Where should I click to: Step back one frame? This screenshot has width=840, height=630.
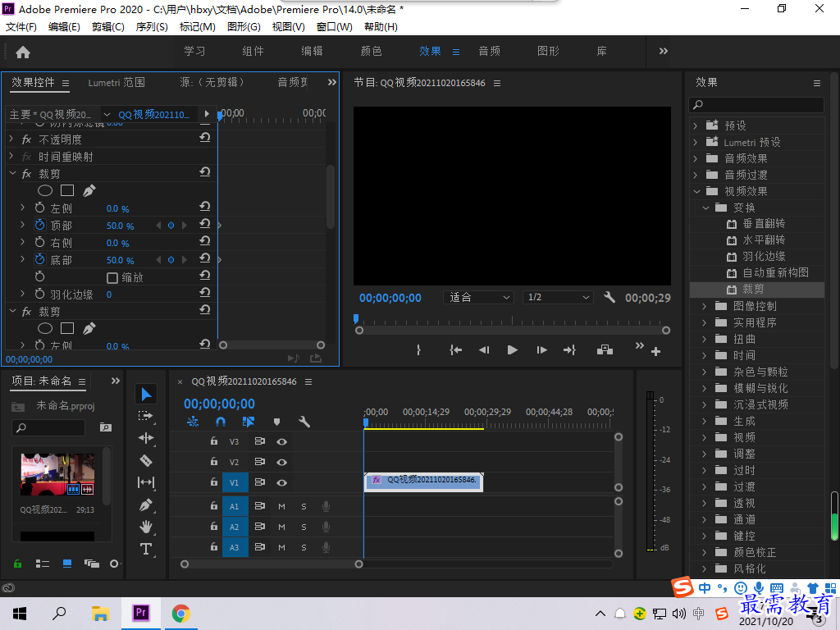(484, 349)
